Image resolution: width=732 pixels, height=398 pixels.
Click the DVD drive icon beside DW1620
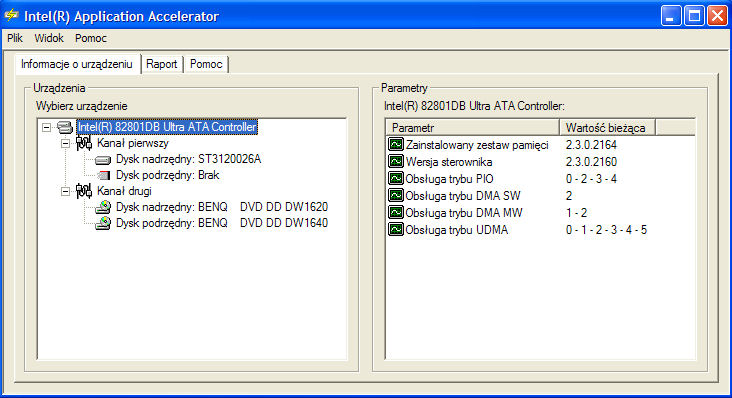pos(103,207)
